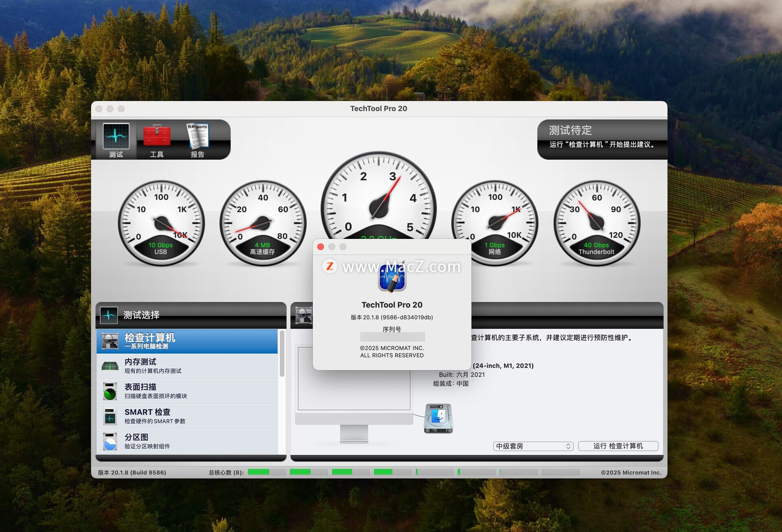The height and width of the screenshot is (532, 782).
Task: Close the About TechTool Pro dialog
Action: tap(321, 247)
